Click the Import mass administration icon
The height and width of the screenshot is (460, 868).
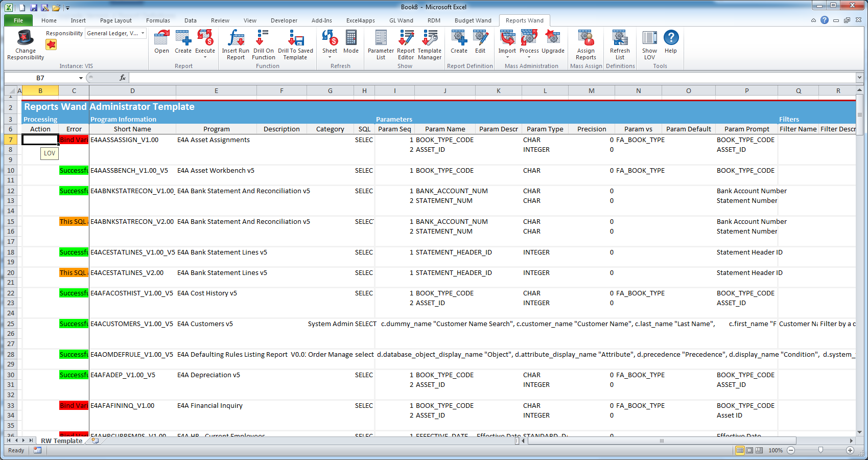(507, 37)
